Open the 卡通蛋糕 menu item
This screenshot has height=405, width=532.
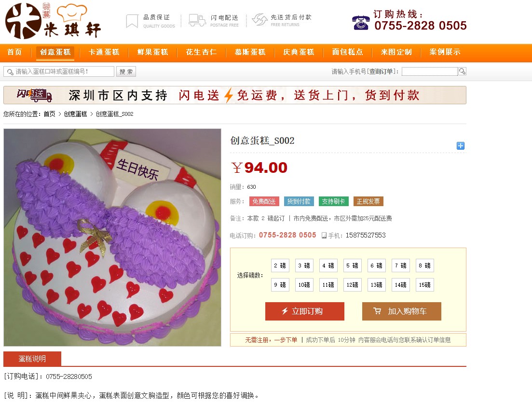click(104, 52)
